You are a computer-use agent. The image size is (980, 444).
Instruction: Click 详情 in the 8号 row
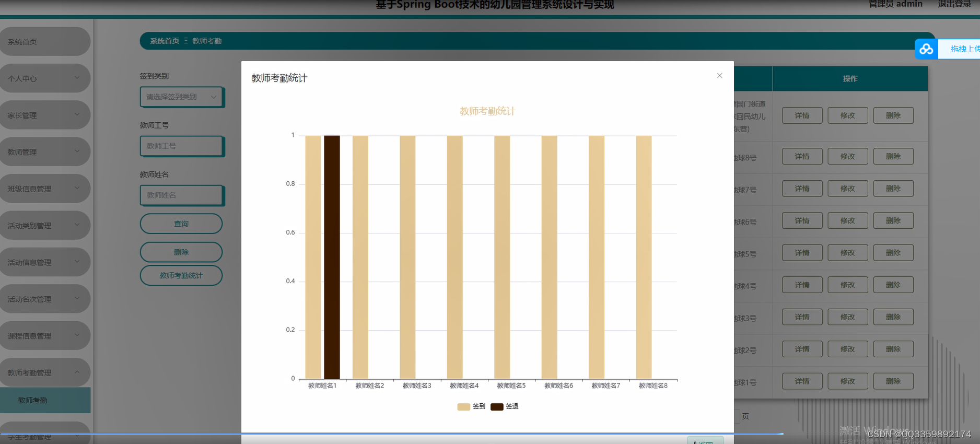802,156
